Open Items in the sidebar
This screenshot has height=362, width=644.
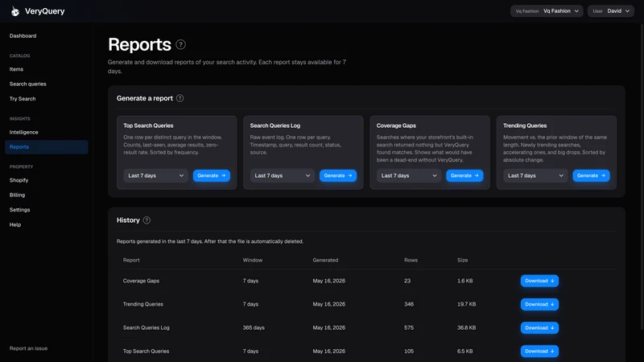coord(16,69)
